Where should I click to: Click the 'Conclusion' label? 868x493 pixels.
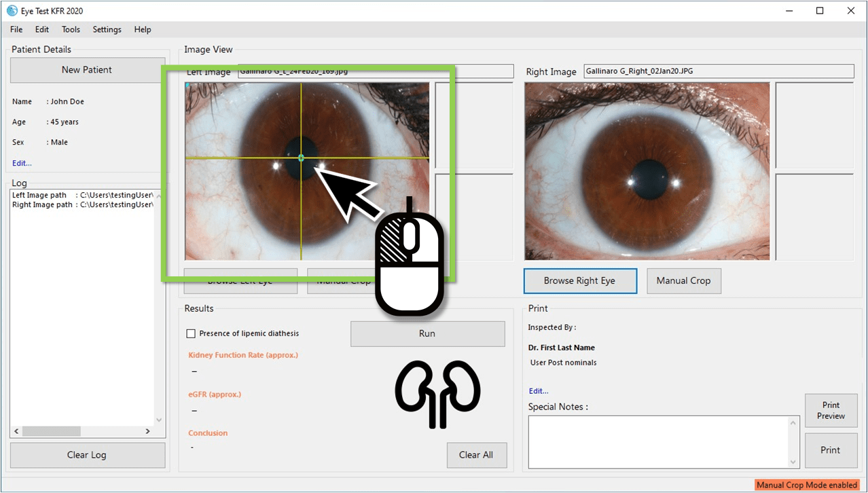point(208,433)
